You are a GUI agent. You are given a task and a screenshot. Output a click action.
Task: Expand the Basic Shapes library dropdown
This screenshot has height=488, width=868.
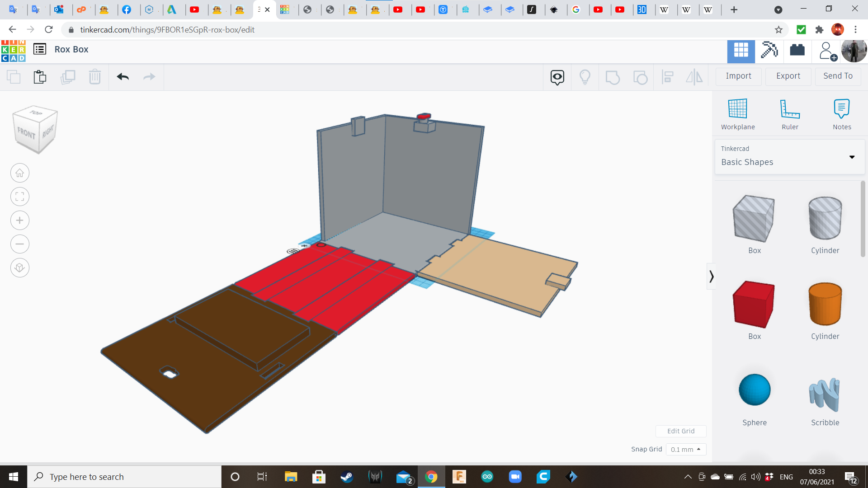pyautogui.click(x=852, y=157)
